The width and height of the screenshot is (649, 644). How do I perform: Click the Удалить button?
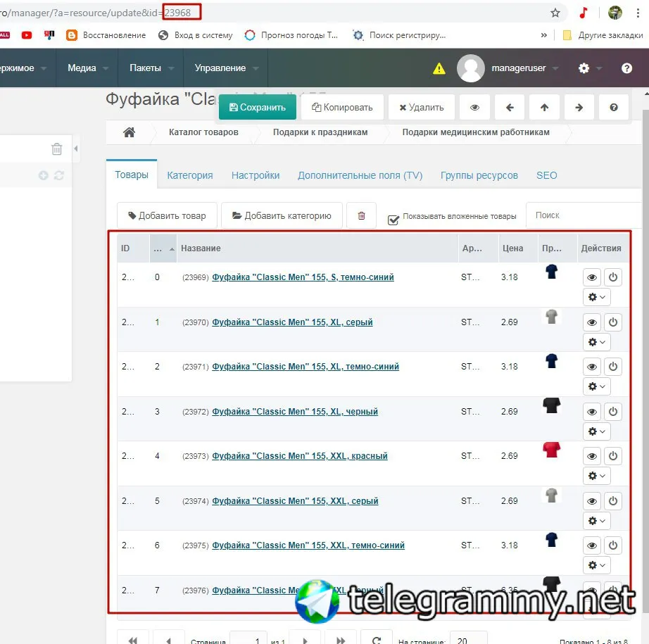pyautogui.click(x=422, y=107)
